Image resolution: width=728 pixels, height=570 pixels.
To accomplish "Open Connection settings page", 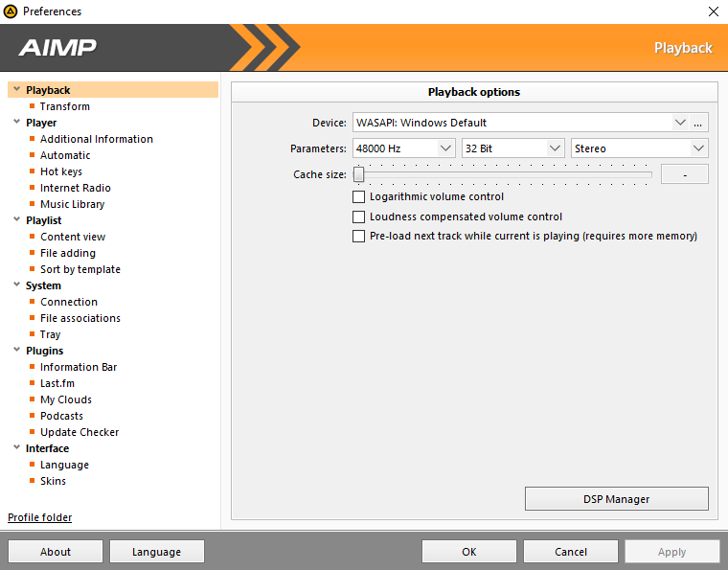I will pyautogui.click(x=69, y=302).
